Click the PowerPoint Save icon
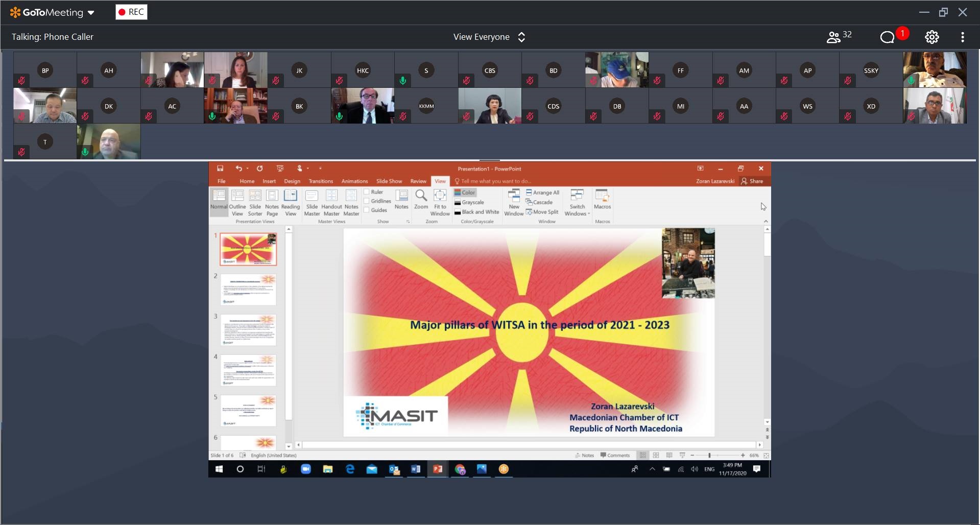980x525 pixels. tap(220, 169)
